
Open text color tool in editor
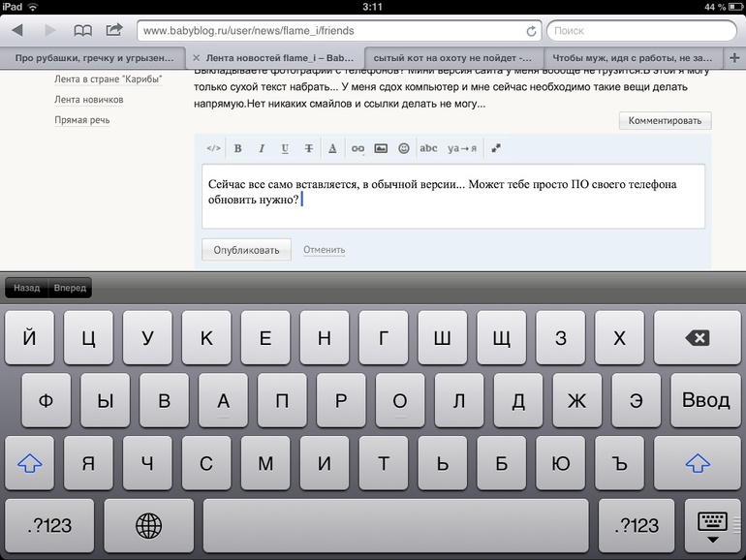332,148
